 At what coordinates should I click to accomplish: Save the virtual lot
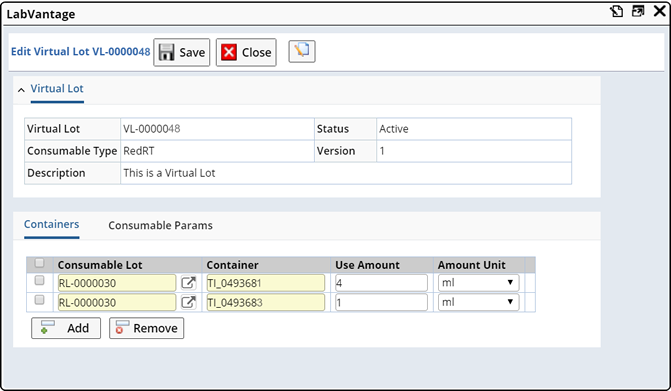tap(182, 52)
